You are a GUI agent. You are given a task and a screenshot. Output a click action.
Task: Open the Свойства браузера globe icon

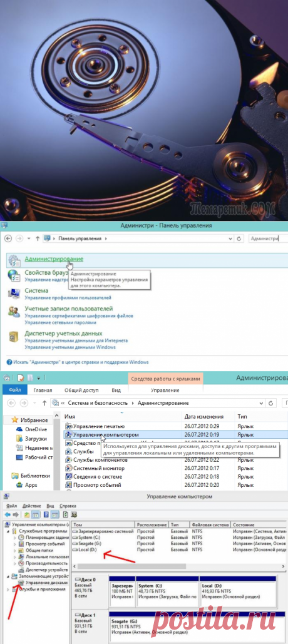14,275
